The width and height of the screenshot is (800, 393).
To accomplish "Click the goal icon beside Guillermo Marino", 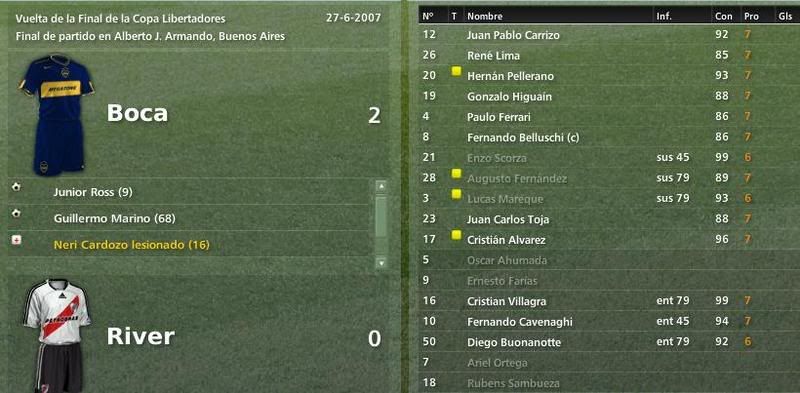I will pos(16,213).
